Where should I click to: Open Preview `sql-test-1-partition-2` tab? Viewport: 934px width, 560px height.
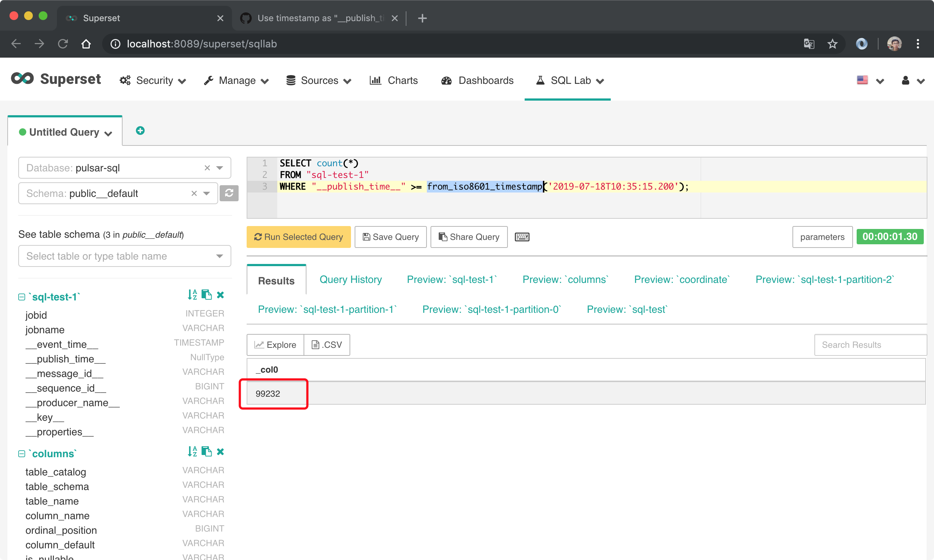[x=825, y=280]
